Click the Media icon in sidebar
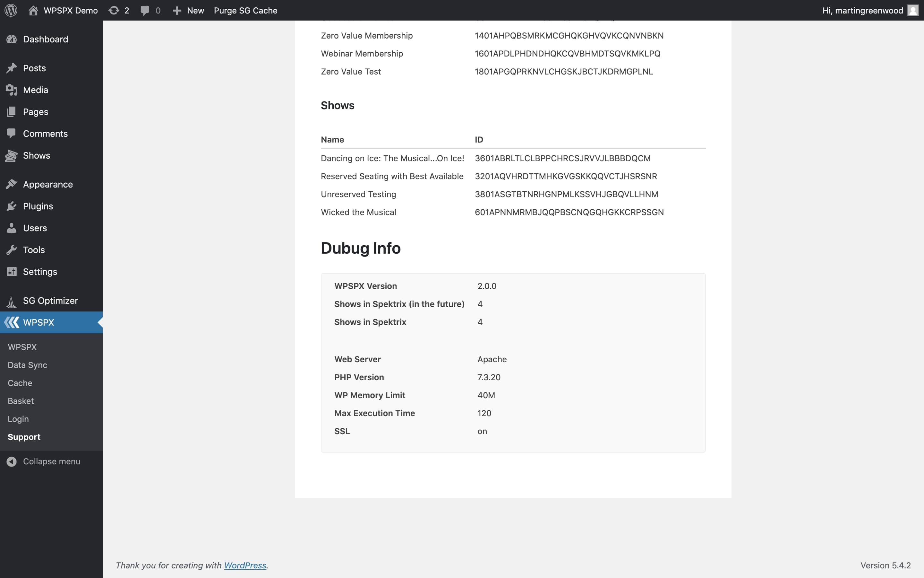Image resolution: width=924 pixels, height=578 pixels. click(12, 90)
